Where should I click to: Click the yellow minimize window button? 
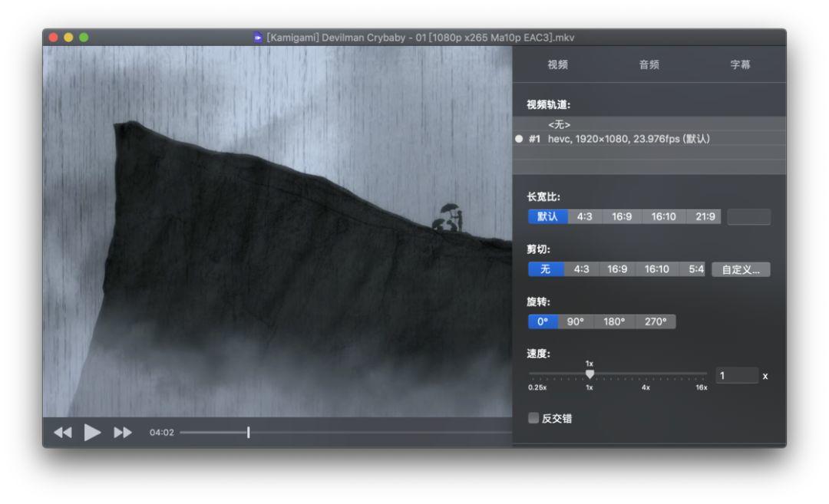68,38
